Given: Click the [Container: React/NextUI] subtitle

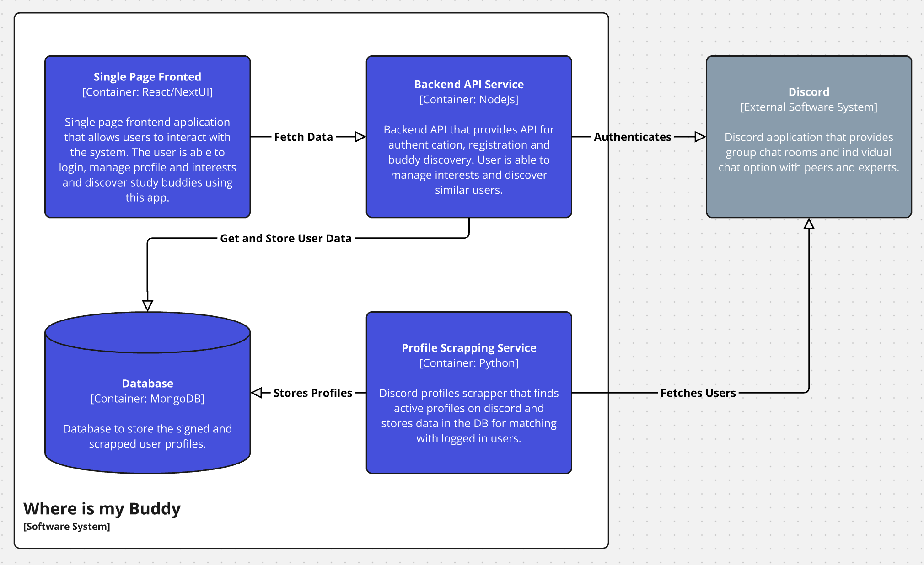Looking at the screenshot, I should click(x=147, y=92).
